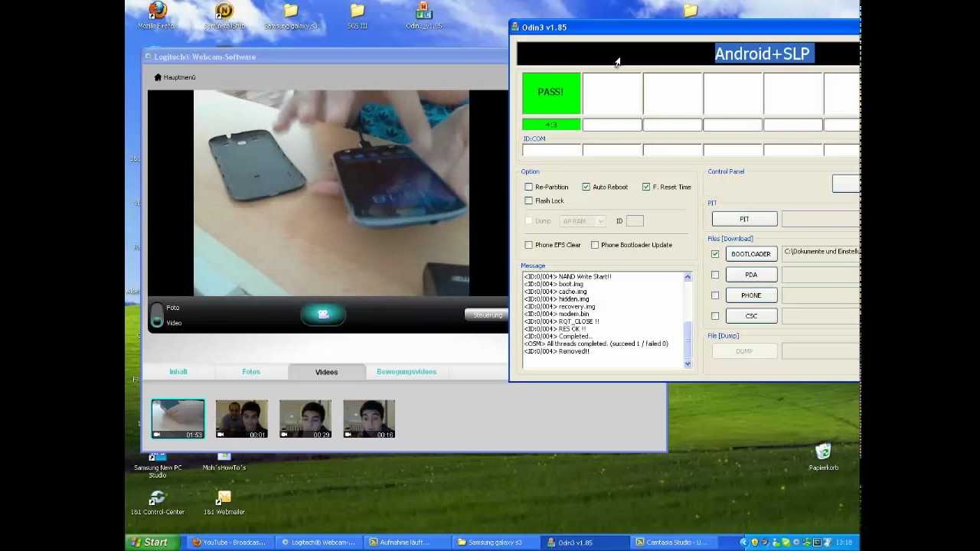This screenshot has width=980, height=551.
Task: Click the Odin3 title bar icon
Action: [515, 28]
